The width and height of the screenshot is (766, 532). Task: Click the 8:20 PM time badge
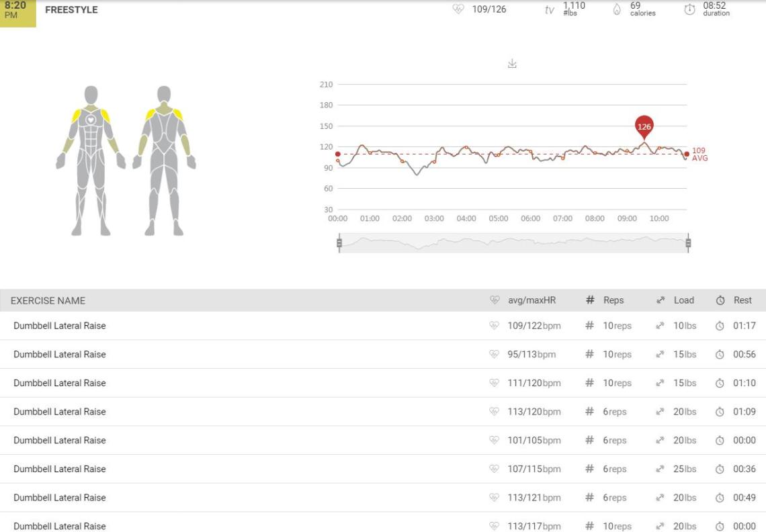pos(17,11)
